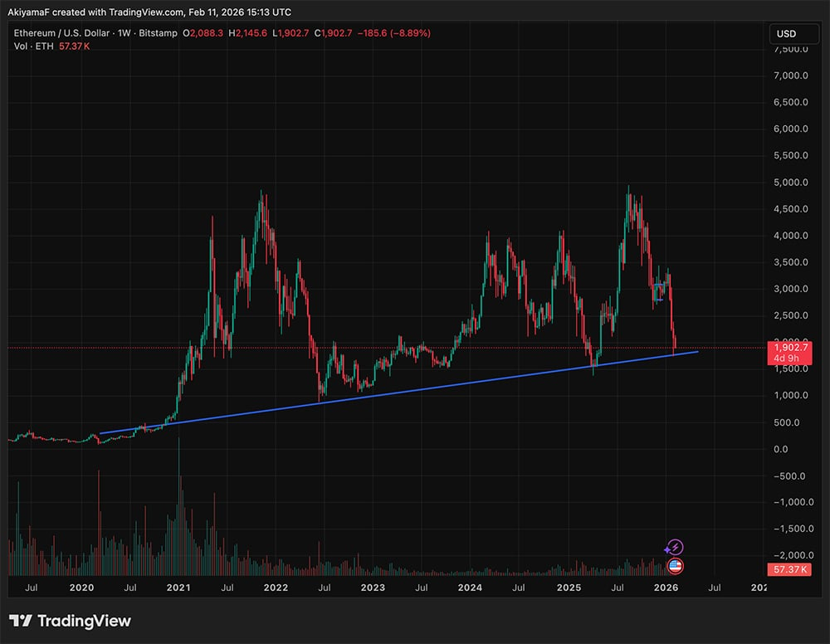Click the 3,000.0 price axis label

(x=790, y=289)
